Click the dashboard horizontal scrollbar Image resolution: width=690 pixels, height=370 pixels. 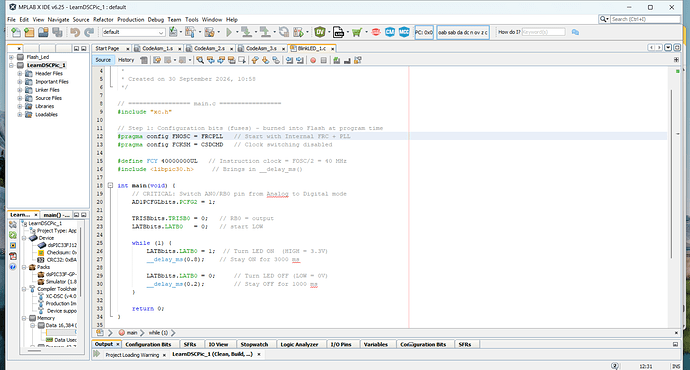[x=35, y=351]
